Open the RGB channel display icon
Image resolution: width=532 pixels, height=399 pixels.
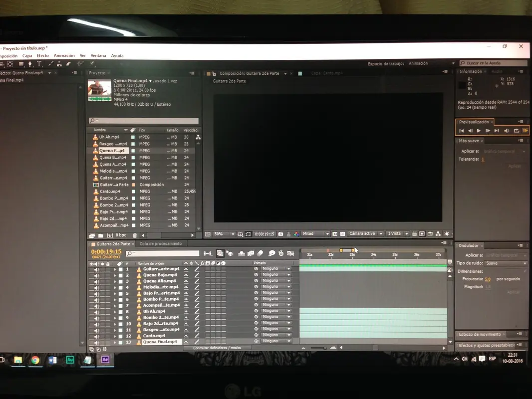296,234
